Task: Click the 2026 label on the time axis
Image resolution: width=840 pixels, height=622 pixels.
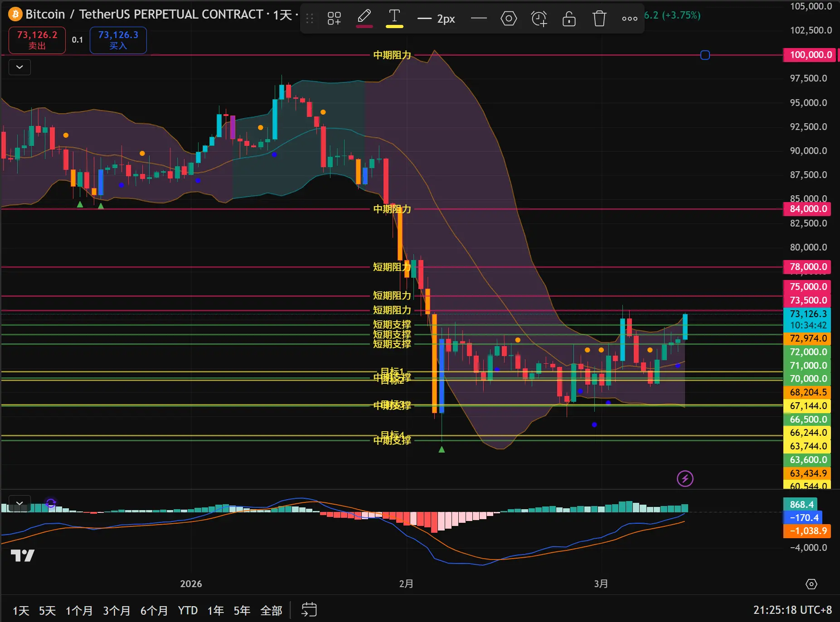Action: click(x=191, y=584)
